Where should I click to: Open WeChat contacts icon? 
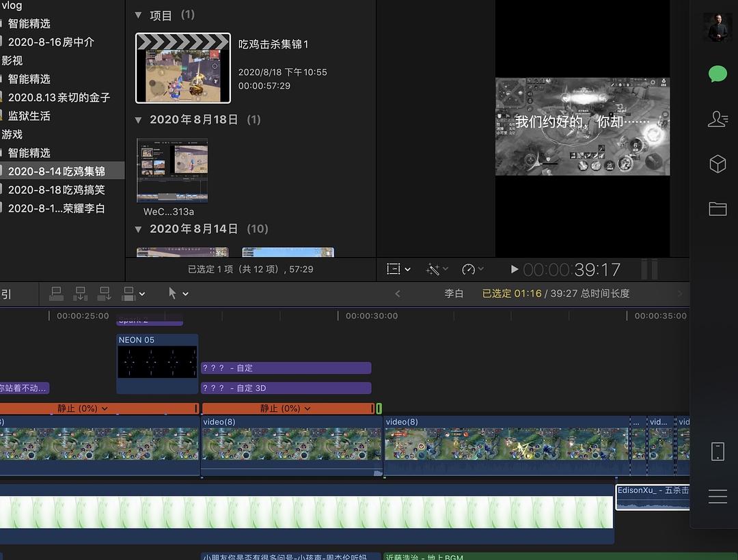point(717,119)
